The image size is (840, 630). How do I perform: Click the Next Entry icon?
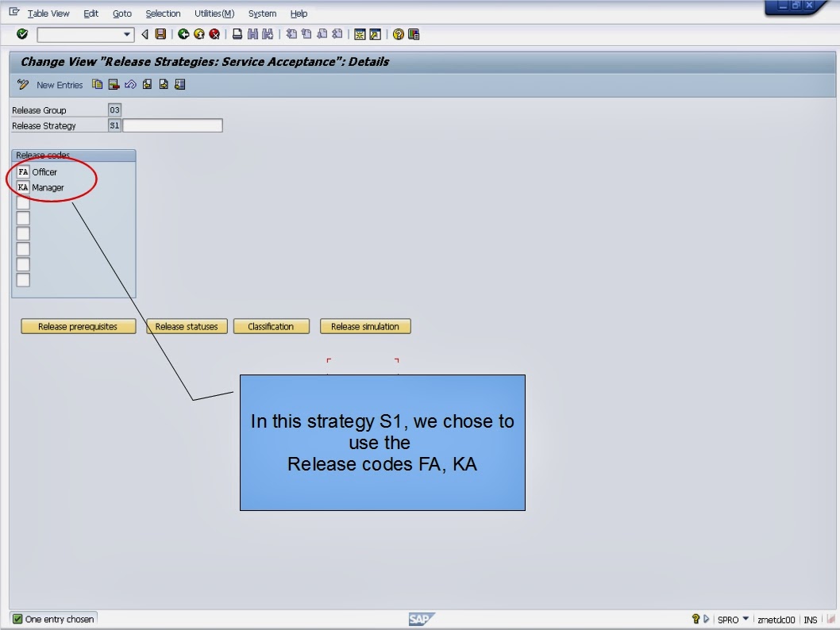[x=164, y=85]
